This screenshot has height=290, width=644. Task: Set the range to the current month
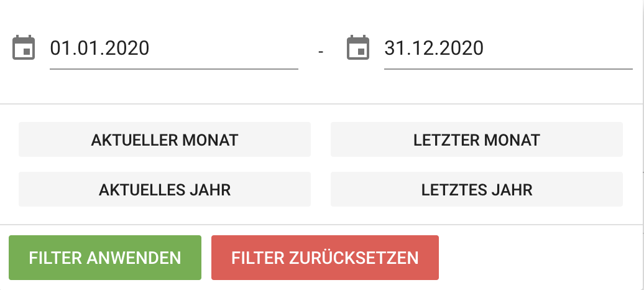pos(165,139)
